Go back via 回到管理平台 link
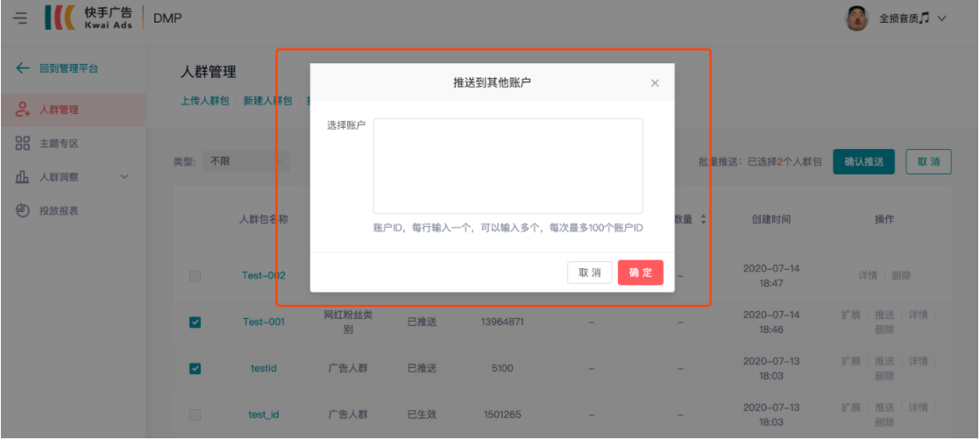Image resolution: width=980 pixels, height=440 pixels. [68, 68]
